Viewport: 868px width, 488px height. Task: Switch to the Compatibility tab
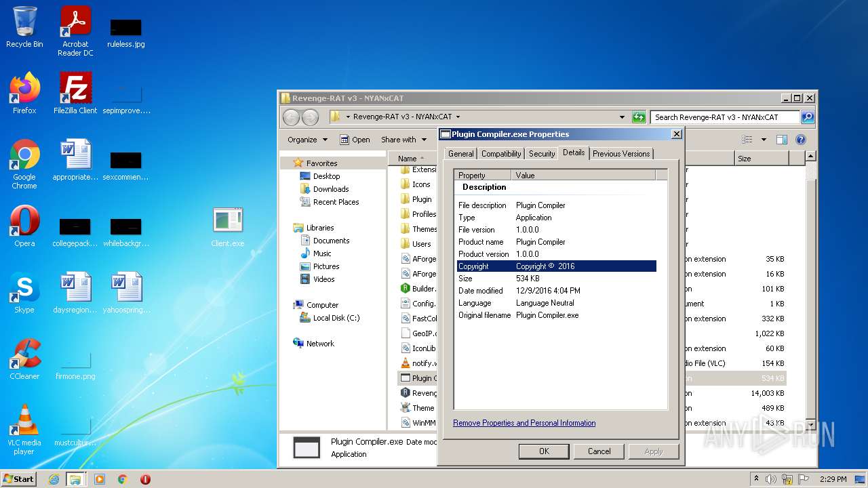(x=501, y=154)
